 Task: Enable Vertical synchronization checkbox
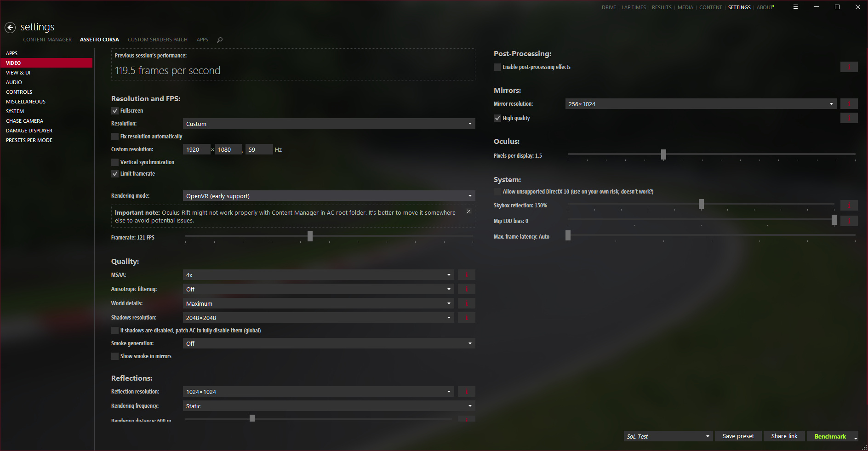[x=115, y=162]
